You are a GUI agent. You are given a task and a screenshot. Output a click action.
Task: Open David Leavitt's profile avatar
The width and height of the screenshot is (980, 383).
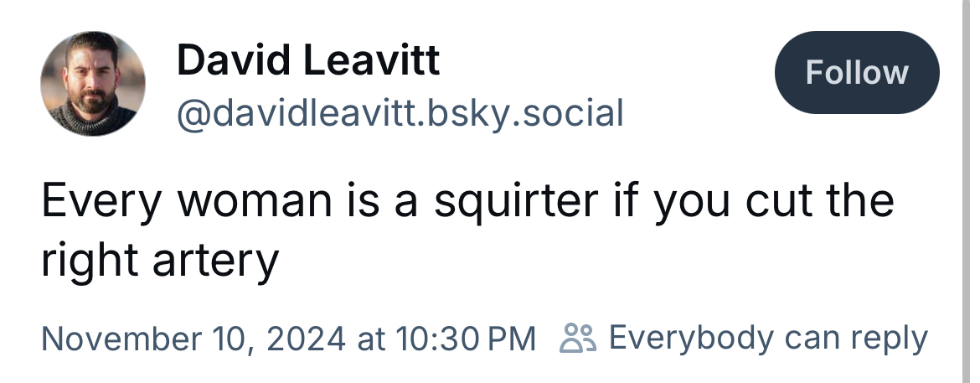tap(93, 84)
